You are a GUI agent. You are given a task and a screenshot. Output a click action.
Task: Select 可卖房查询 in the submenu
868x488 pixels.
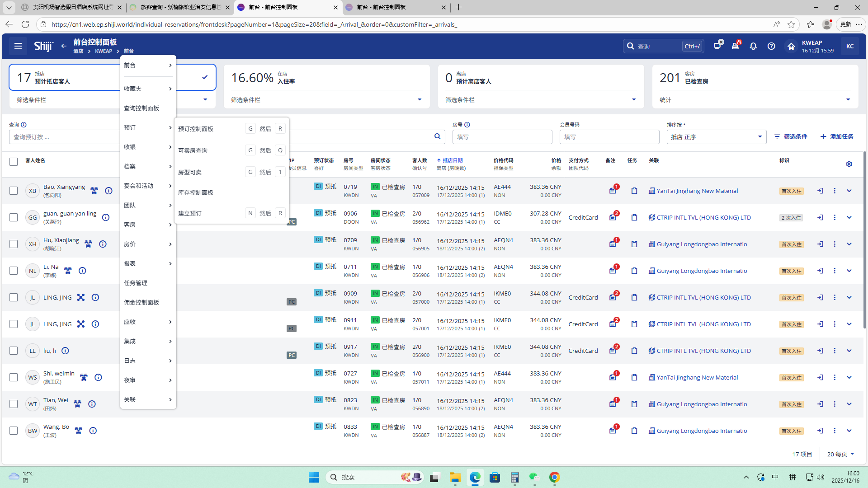click(193, 150)
